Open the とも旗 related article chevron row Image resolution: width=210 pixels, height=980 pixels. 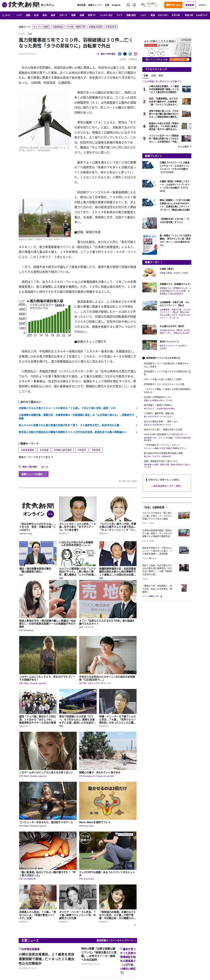[x=78, y=408]
